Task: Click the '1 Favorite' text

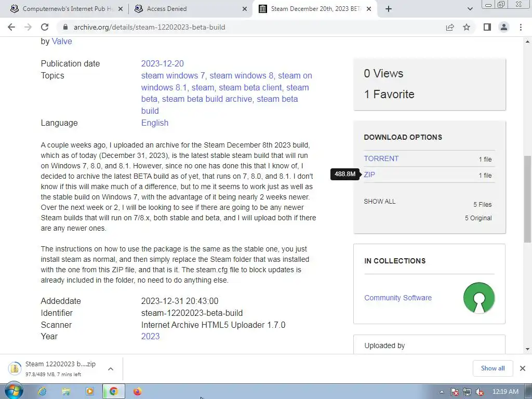Action: [389, 94]
